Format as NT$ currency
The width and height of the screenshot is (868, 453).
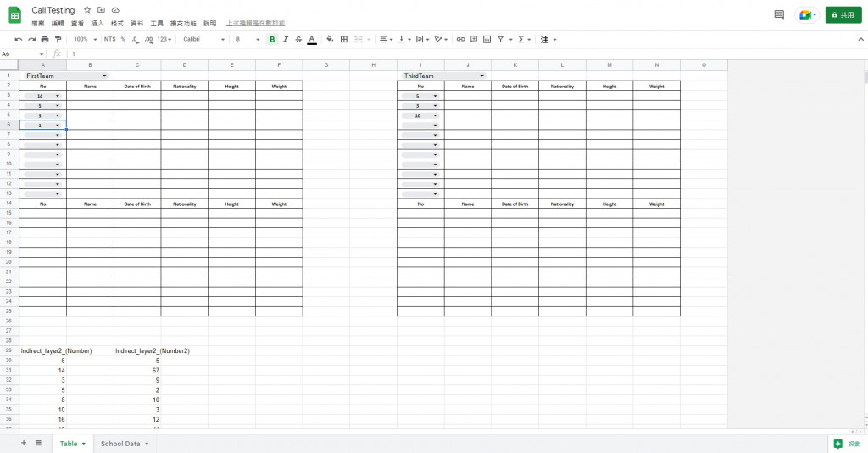pos(109,39)
